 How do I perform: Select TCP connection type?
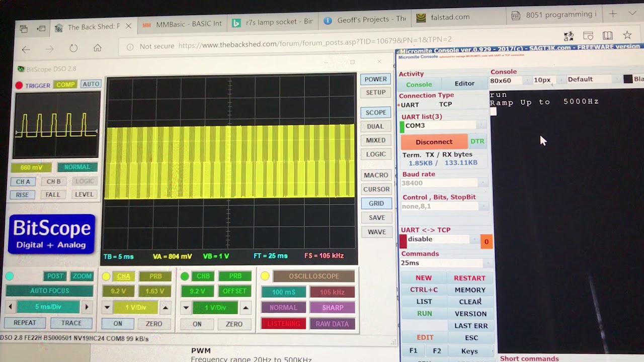pyautogui.click(x=445, y=104)
